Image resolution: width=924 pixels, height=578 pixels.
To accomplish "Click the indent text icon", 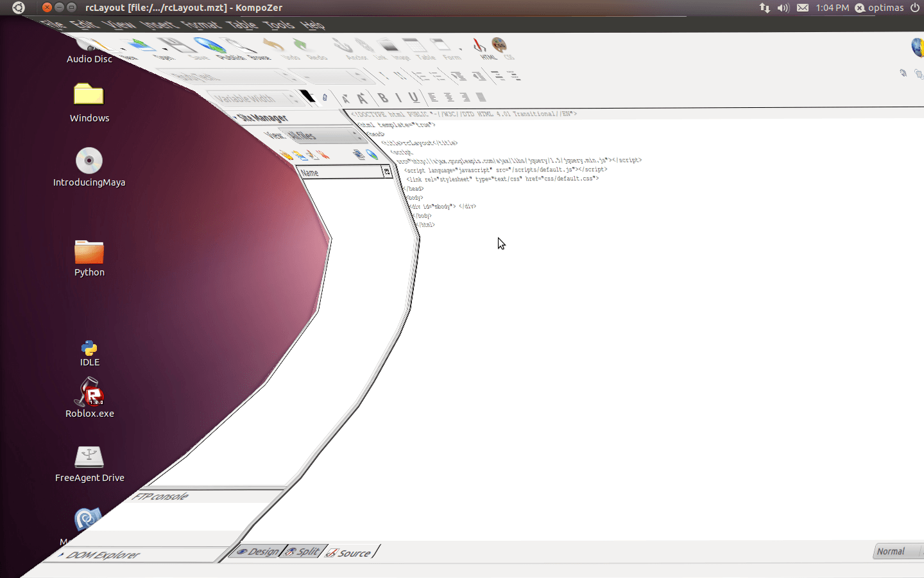I will pos(479,76).
